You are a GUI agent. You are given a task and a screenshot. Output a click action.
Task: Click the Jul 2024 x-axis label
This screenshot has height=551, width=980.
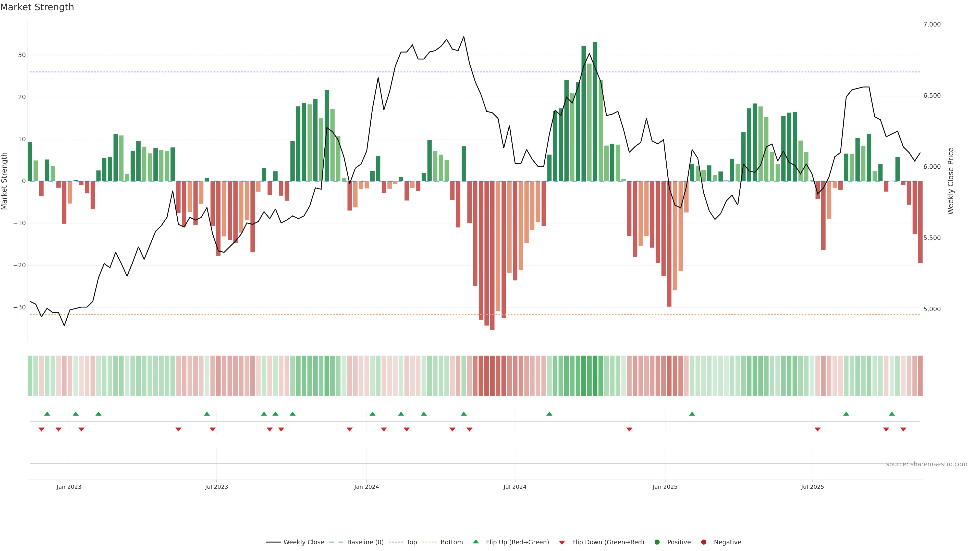click(x=515, y=487)
